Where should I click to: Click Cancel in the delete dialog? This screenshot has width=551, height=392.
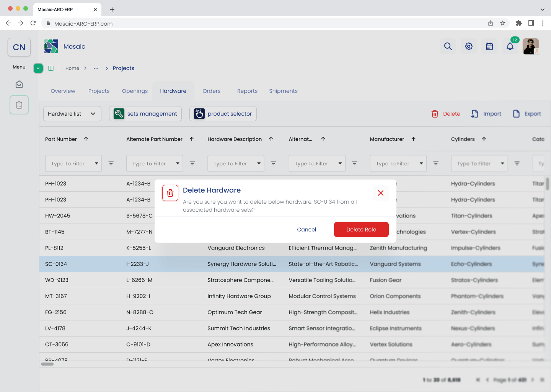tap(306, 230)
